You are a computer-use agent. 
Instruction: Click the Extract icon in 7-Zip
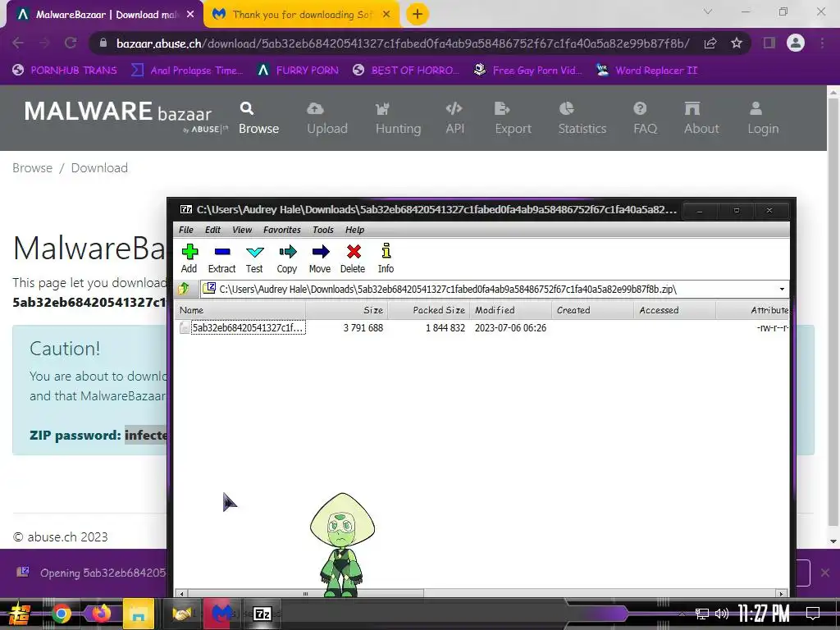tap(221, 258)
